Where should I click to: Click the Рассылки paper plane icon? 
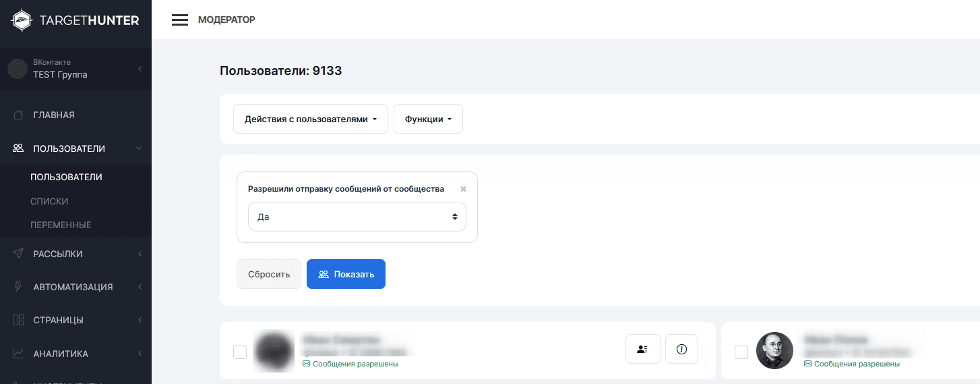click(x=19, y=254)
